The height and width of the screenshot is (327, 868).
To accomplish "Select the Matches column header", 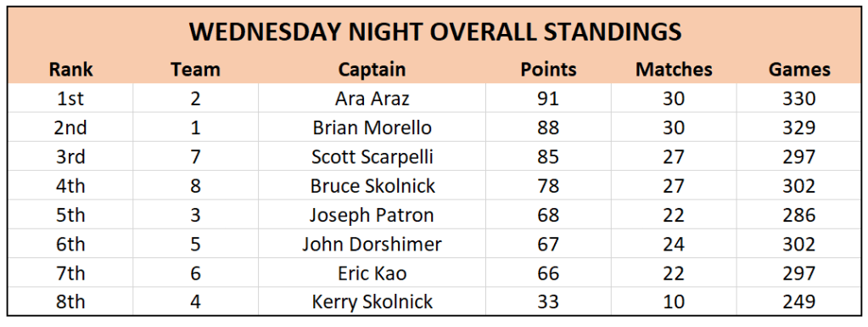I will click(x=674, y=70).
